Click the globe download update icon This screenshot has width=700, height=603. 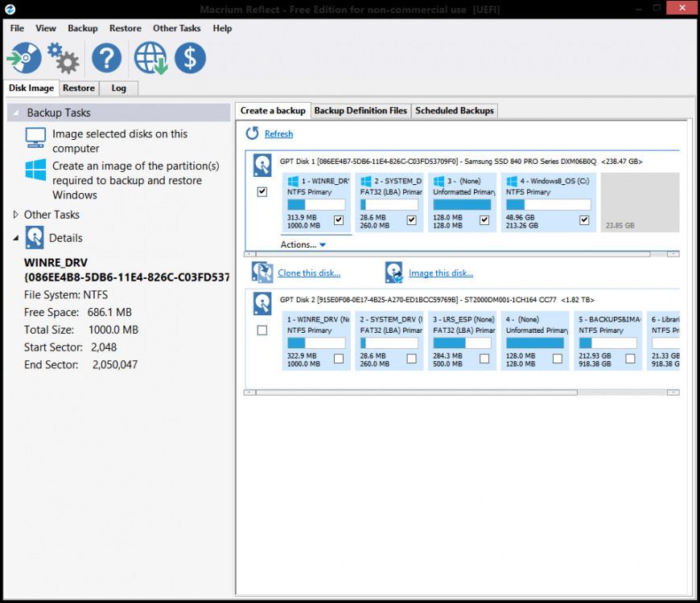(x=151, y=58)
